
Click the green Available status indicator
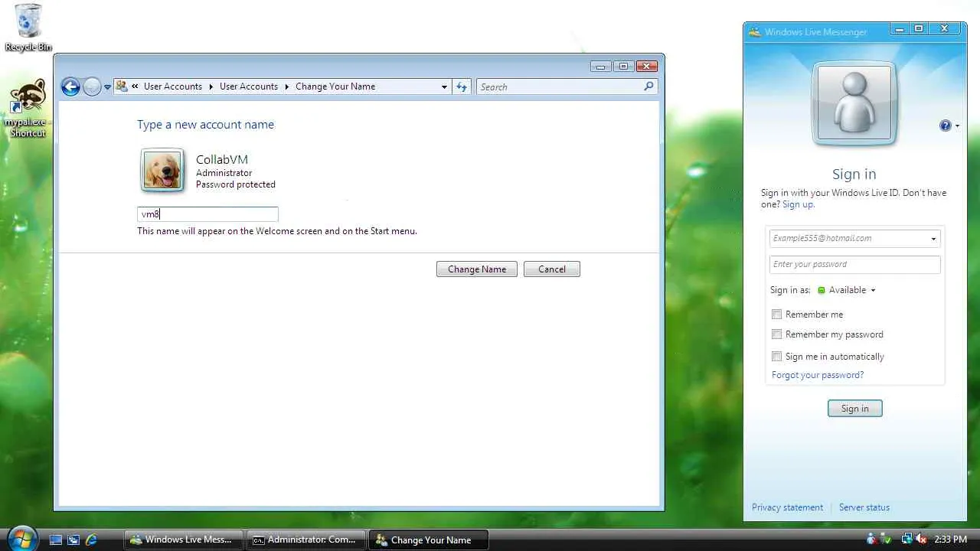822,291
